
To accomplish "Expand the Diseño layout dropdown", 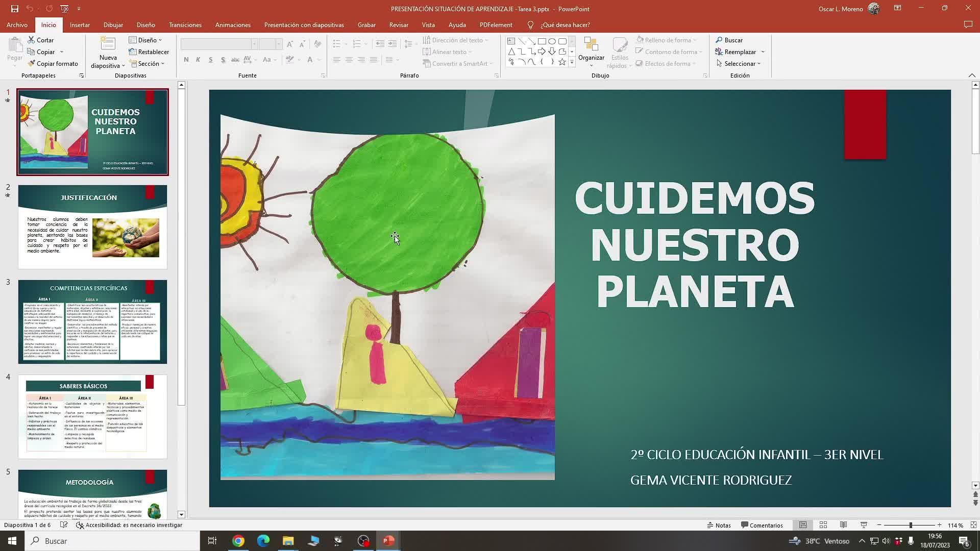I will 145,40.
